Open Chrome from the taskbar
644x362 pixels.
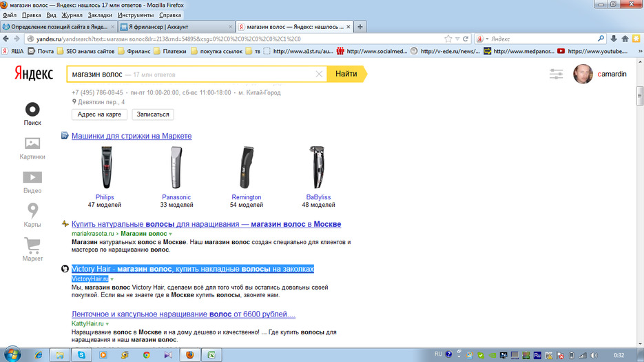[x=146, y=354]
